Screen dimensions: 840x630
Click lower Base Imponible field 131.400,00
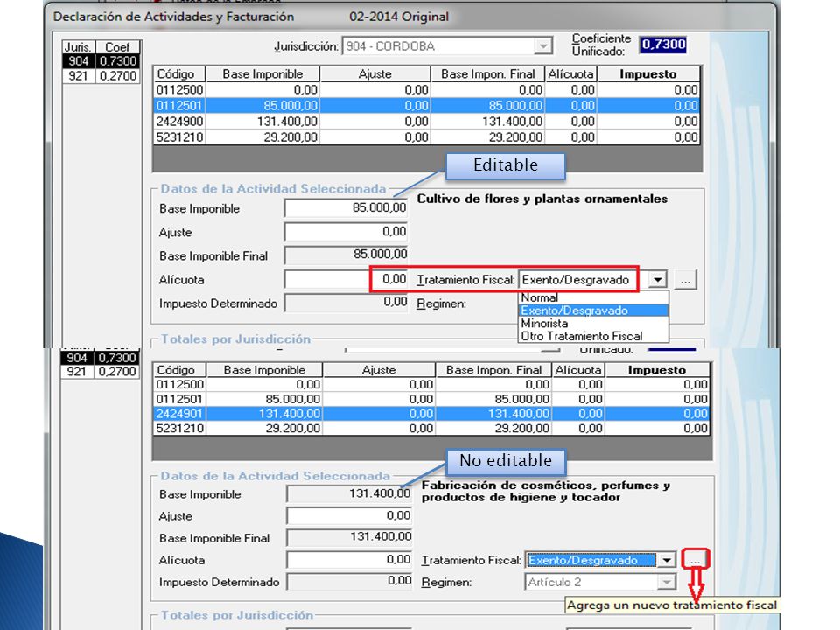click(x=349, y=493)
